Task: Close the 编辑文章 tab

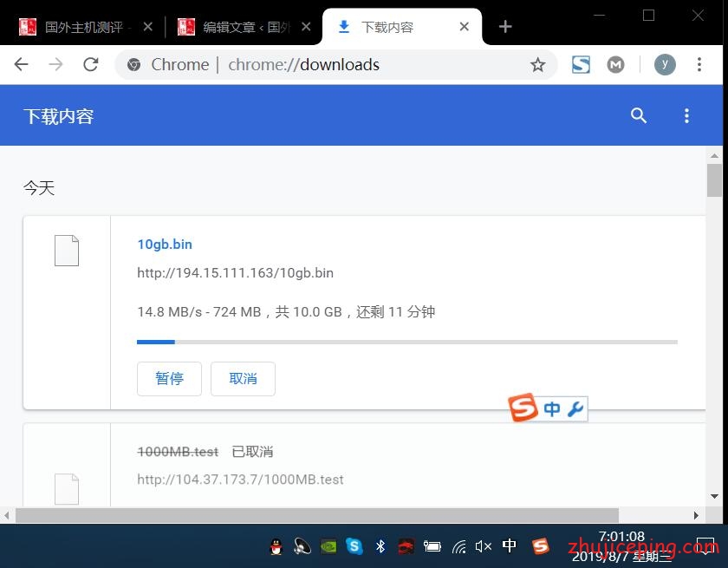Action: click(306, 27)
